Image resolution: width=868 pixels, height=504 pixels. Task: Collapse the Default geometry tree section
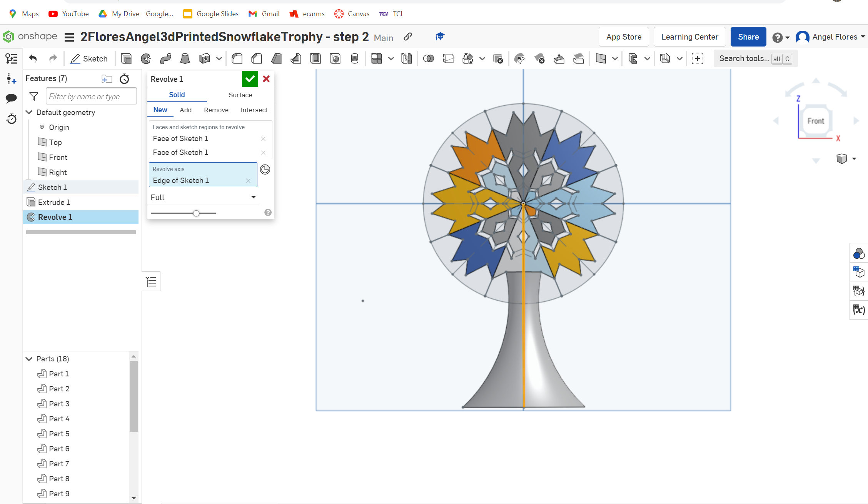[x=29, y=112]
